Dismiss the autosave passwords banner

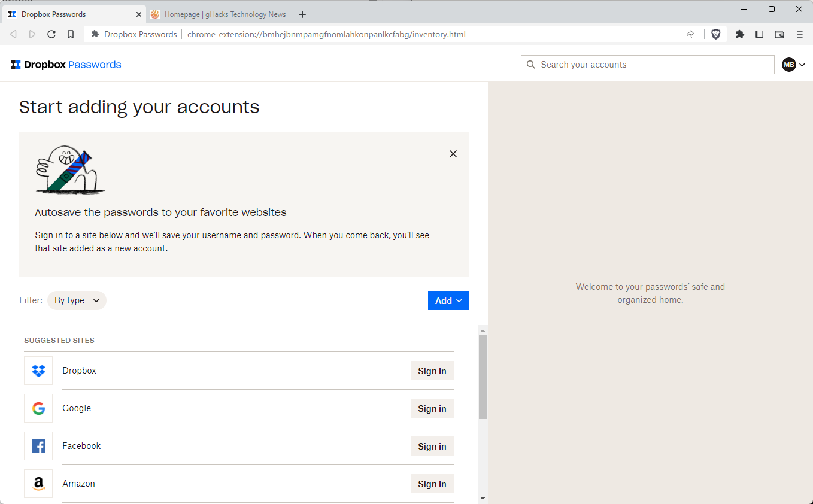[453, 154]
